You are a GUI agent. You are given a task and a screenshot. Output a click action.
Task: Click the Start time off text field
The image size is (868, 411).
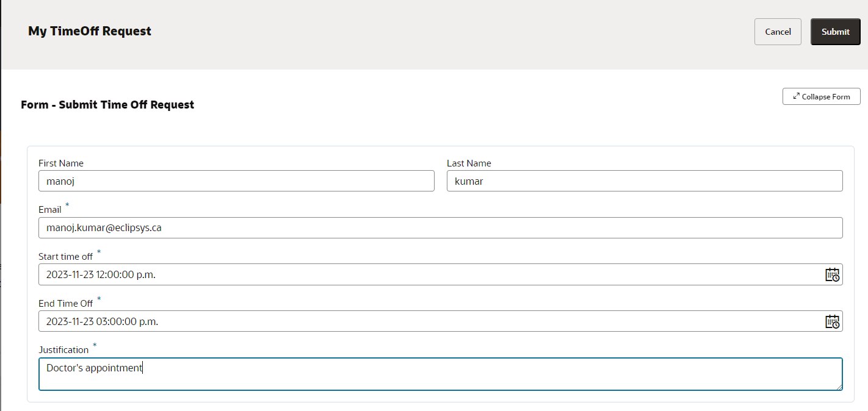point(427,275)
